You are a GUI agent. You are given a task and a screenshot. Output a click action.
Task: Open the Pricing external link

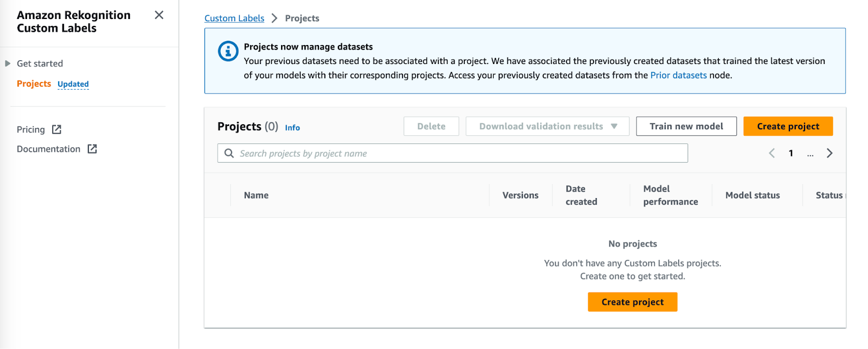31,130
